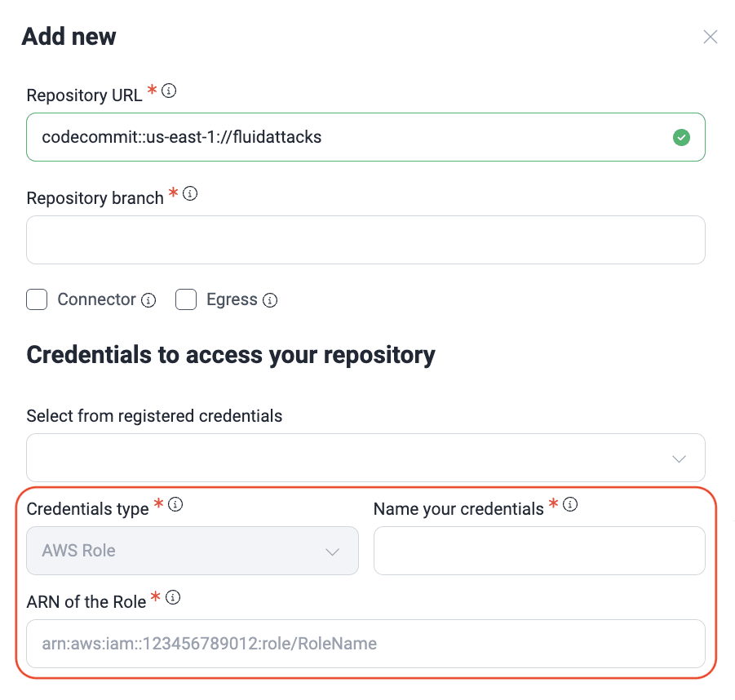Focus the Repository branch text field
The height and width of the screenshot is (700, 735).
point(365,240)
